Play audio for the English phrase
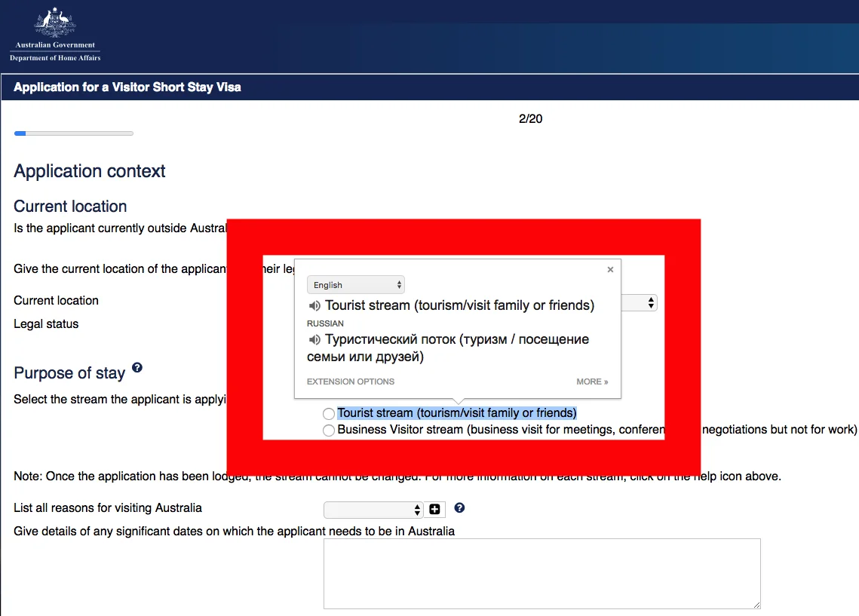Image resolution: width=859 pixels, height=616 pixels. click(314, 306)
